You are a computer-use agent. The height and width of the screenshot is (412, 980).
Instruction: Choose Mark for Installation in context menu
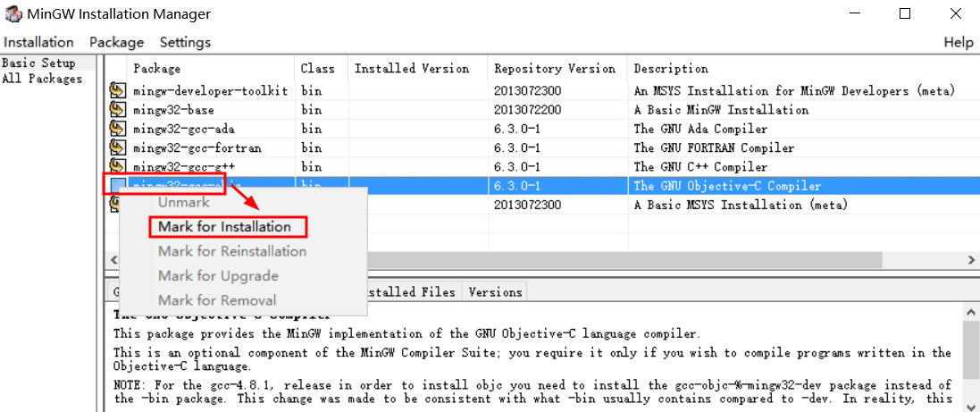coord(224,227)
